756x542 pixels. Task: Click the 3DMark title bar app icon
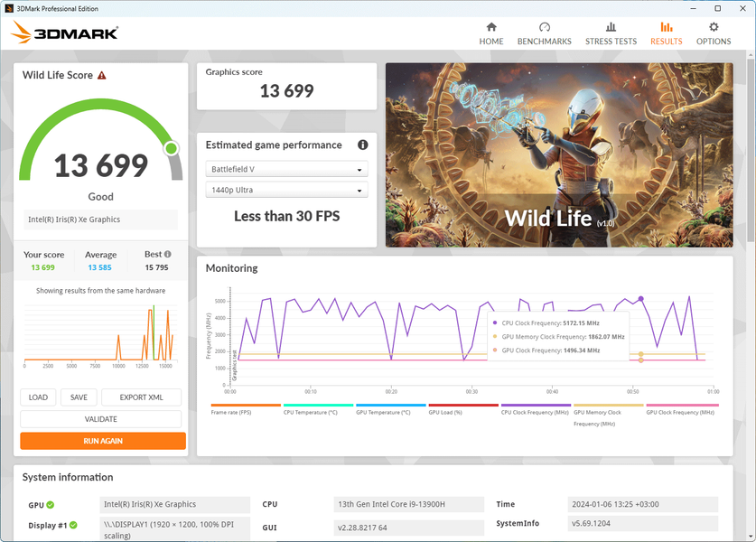click(9, 8)
